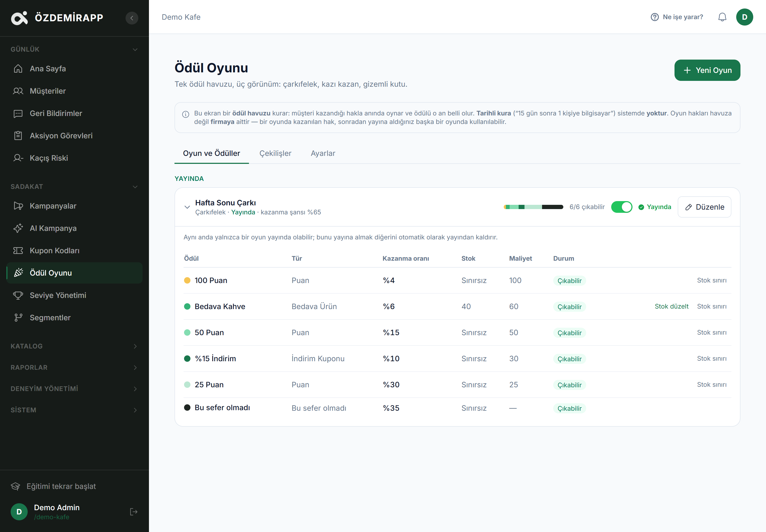Viewport: 766px width, 532px height.
Task: Click the Düzenle button
Action: (x=704, y=207)
